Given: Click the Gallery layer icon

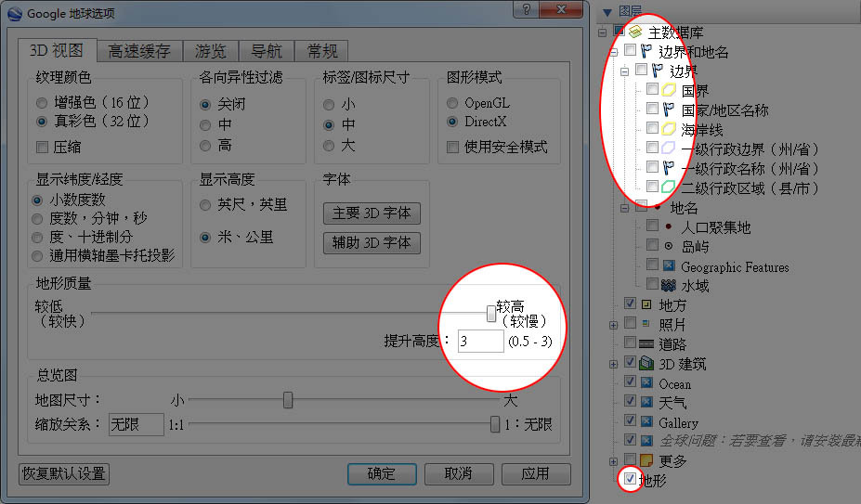Looking at the screenshot, I should (x=646, y=421).
